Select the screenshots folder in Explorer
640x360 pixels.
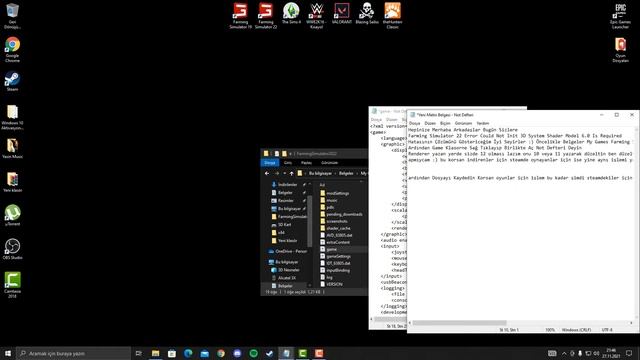tap(336, 221)
